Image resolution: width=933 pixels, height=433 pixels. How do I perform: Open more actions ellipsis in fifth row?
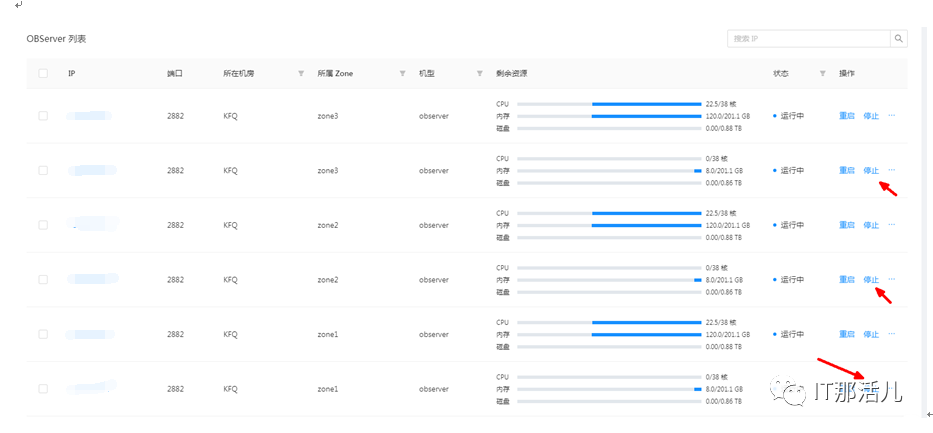tap(891, 334)
